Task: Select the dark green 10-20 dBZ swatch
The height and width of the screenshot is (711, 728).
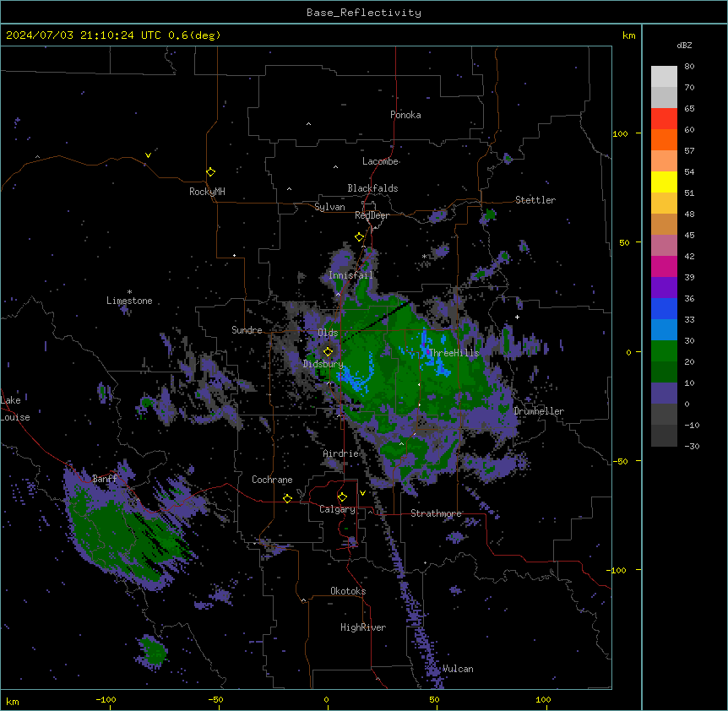Action: point(664,372)
